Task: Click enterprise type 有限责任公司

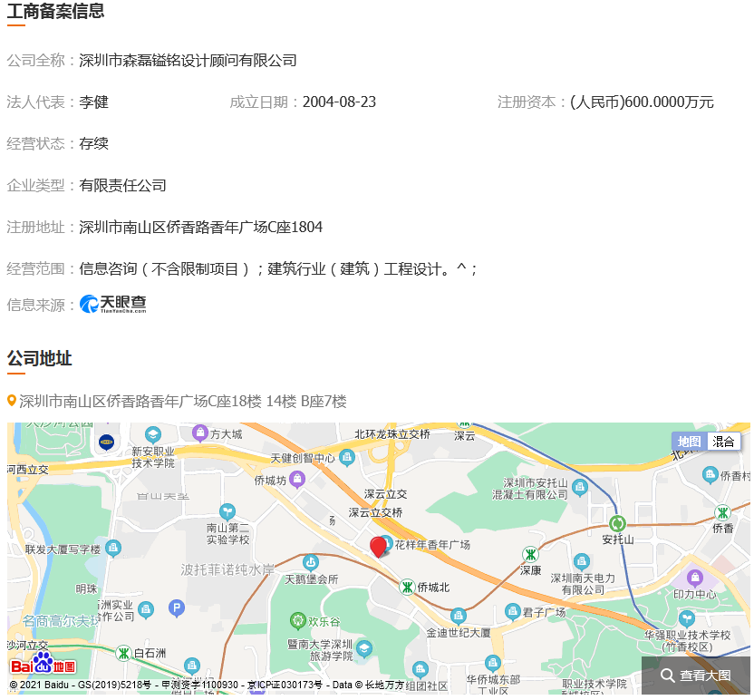Action: click(x=122, y=185)
